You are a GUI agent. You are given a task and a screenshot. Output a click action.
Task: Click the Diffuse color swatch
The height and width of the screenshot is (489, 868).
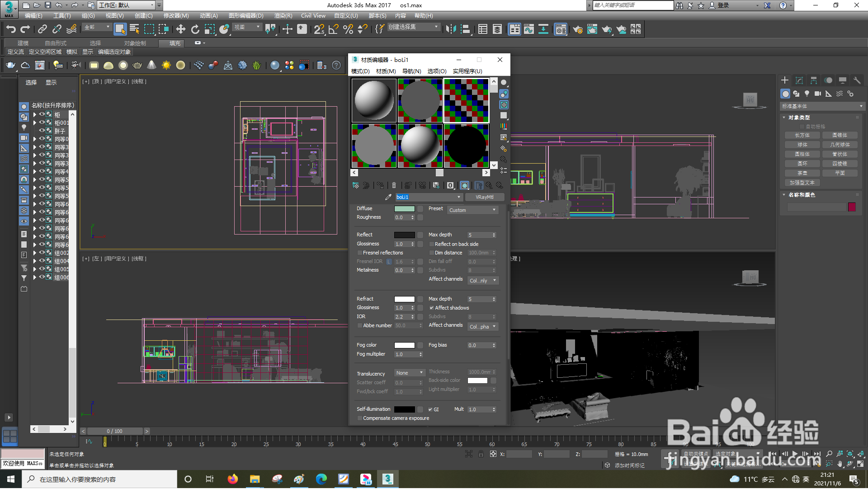404,209
